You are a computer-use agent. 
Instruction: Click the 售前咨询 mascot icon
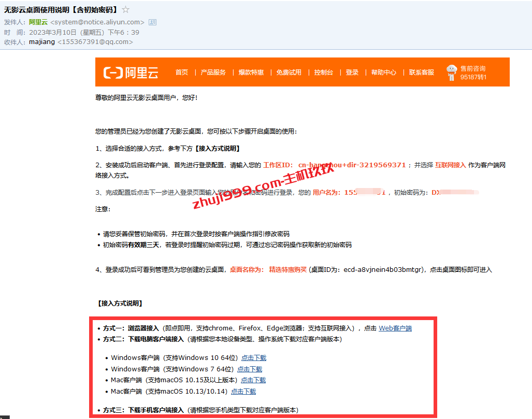coord(452,73)
